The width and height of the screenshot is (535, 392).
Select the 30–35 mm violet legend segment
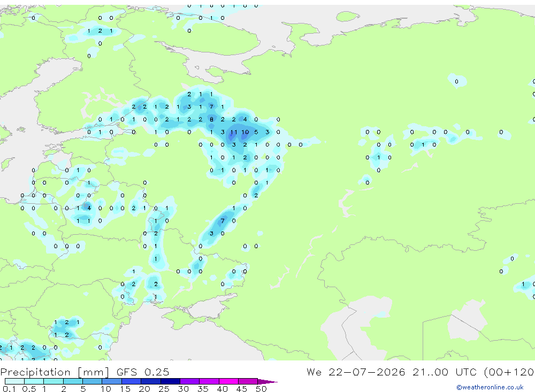coord(189,381)
